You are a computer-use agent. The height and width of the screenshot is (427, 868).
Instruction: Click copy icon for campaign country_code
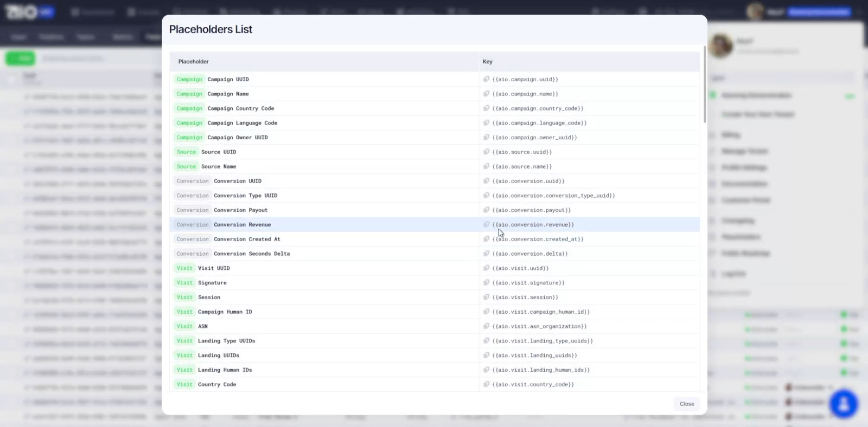486,108
